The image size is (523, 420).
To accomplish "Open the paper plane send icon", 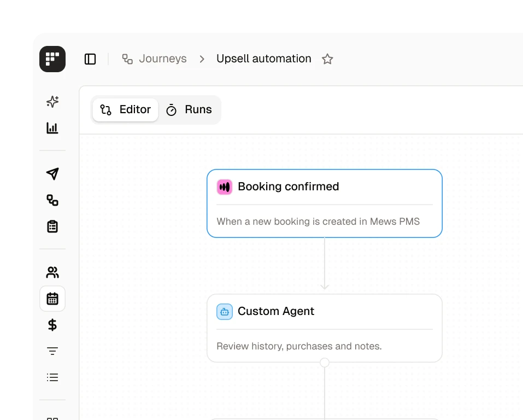I will click(52, 173).
